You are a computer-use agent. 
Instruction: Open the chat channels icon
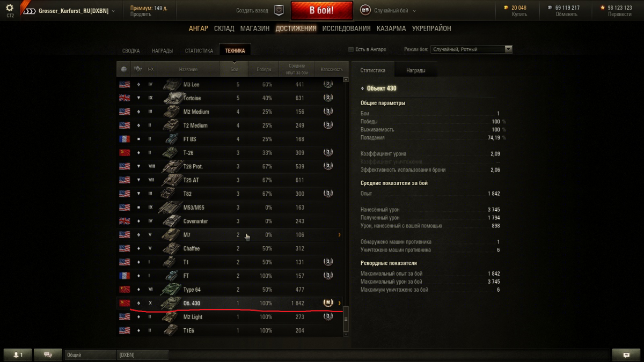coord(47,354)
